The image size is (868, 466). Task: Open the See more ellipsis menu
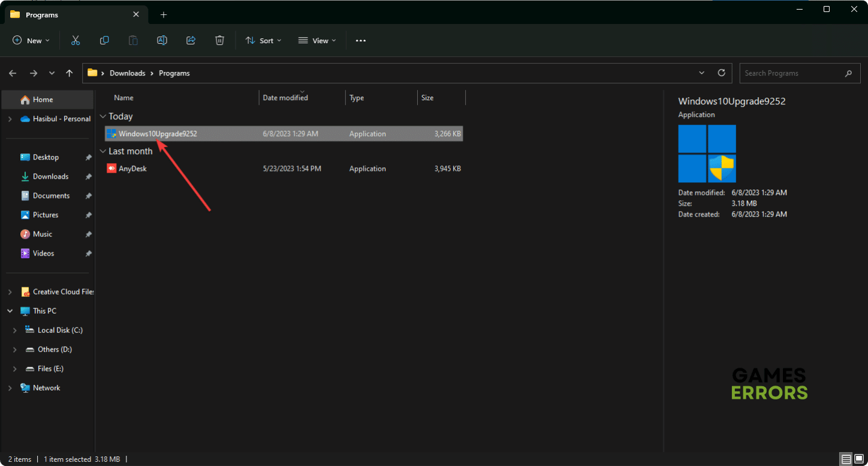pos(360,40)
